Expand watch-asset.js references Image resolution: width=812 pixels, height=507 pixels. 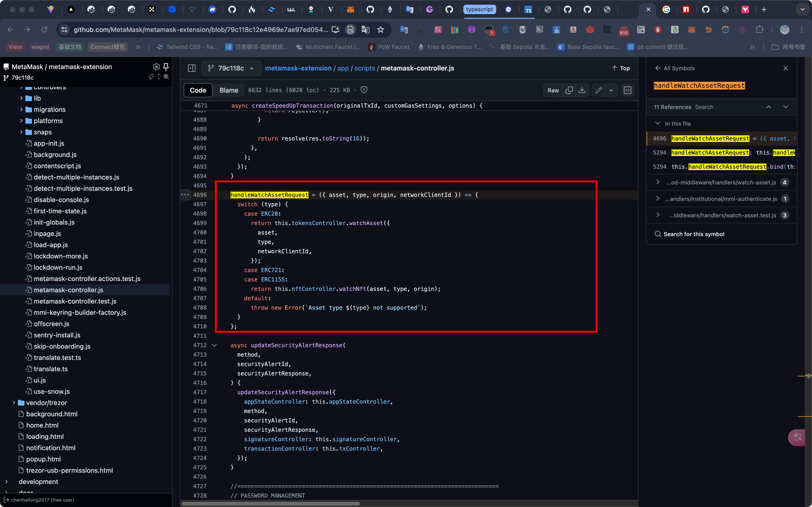point(658,182)
